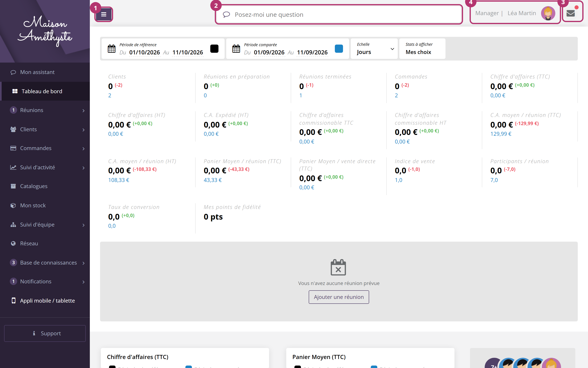This screenshot has width=588, height=368.
Task: Click the Support button
Action: 45,333
